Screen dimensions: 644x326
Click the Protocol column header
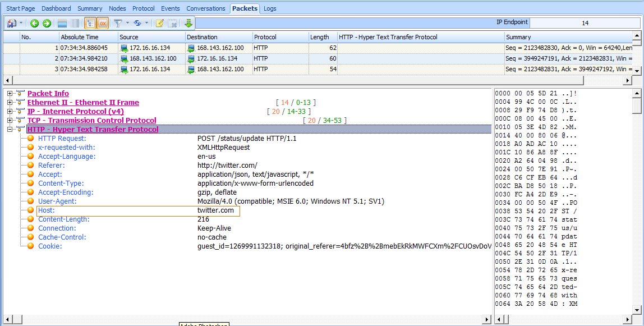[x=280, y=37]
